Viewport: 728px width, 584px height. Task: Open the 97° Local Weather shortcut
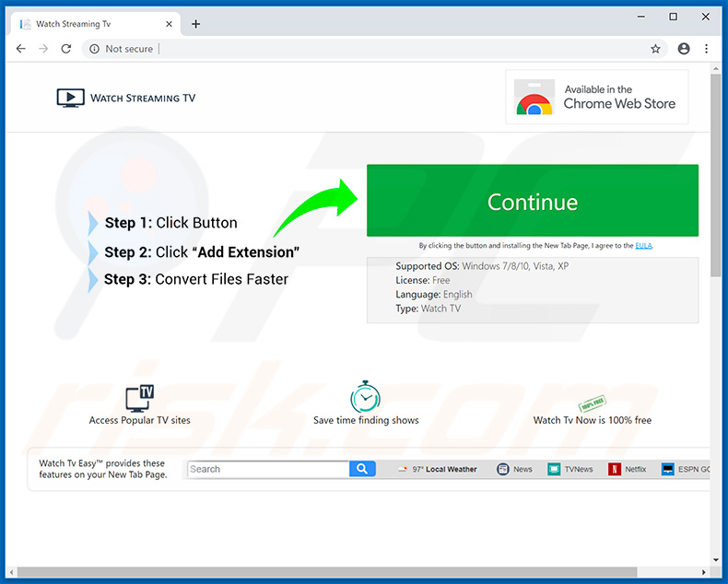coord(438,470)
